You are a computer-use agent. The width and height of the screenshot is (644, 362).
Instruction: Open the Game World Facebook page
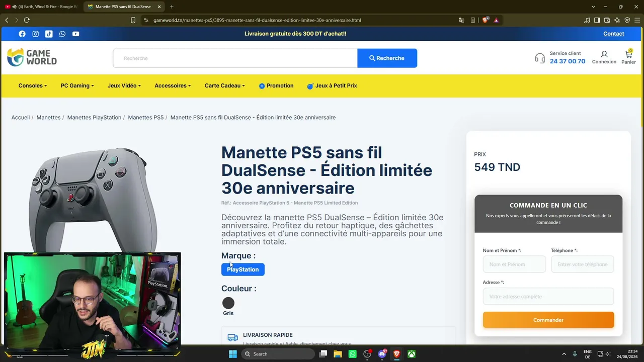click(x=22, y=34)
